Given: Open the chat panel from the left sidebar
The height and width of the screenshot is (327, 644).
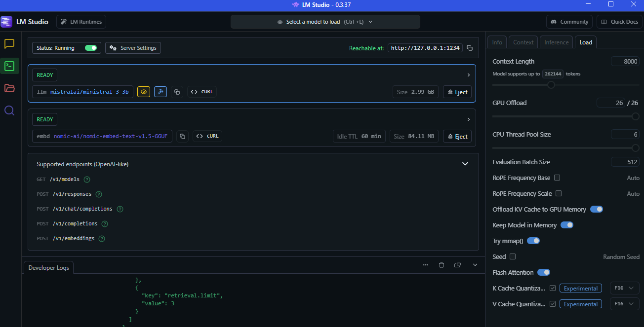Looking at the screenshot, I should (9, 44).
